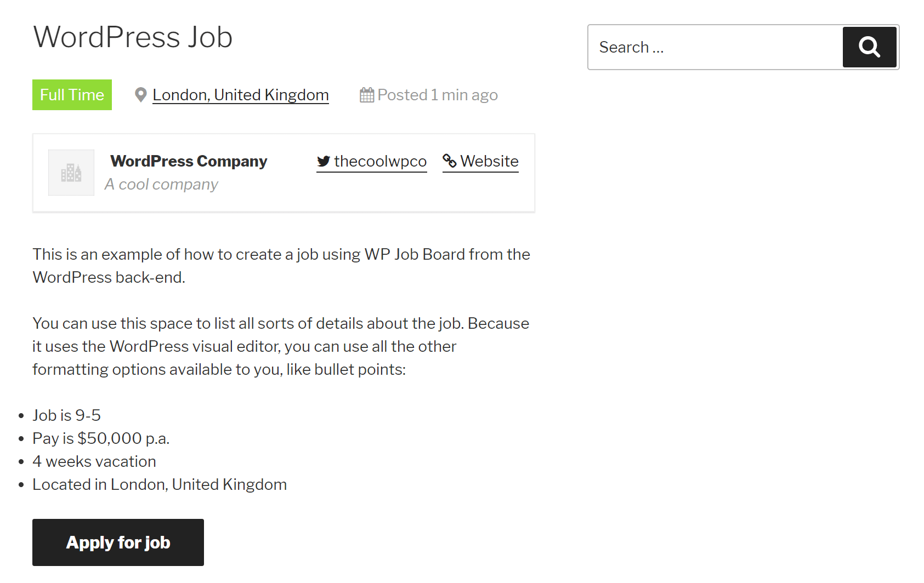
Task: Click the A cool company tagline text
Action: (161, 184)
